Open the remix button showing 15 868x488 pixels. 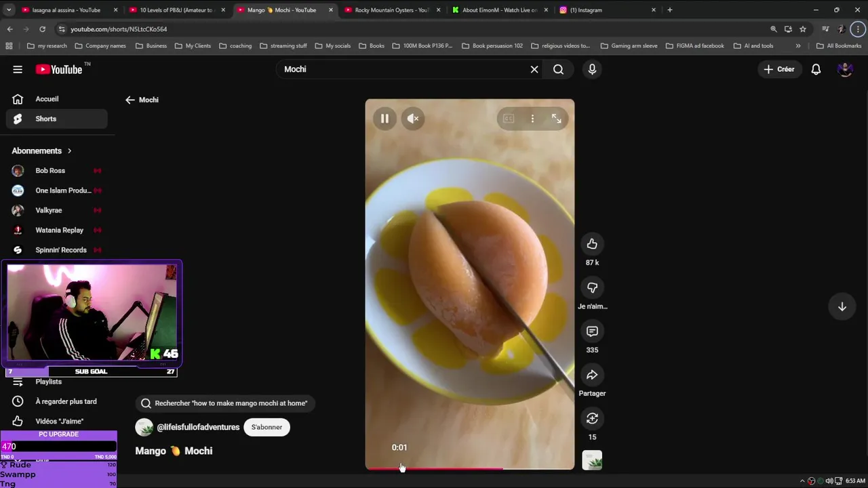click(592, 418)
